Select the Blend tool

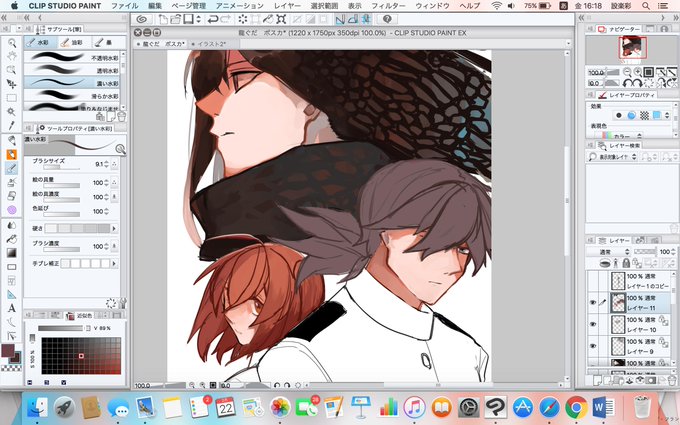pyautogui.click(x=12, y=225)
